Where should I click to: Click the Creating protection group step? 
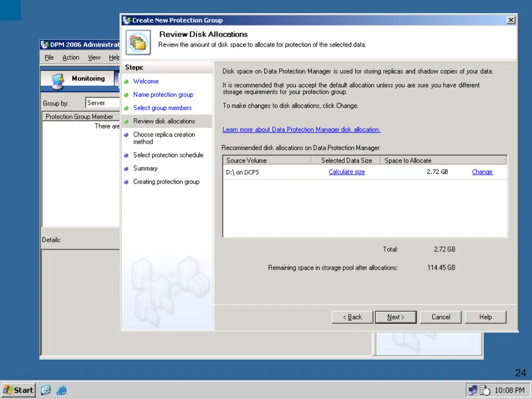pyautogui.click(x=166, y=182)
